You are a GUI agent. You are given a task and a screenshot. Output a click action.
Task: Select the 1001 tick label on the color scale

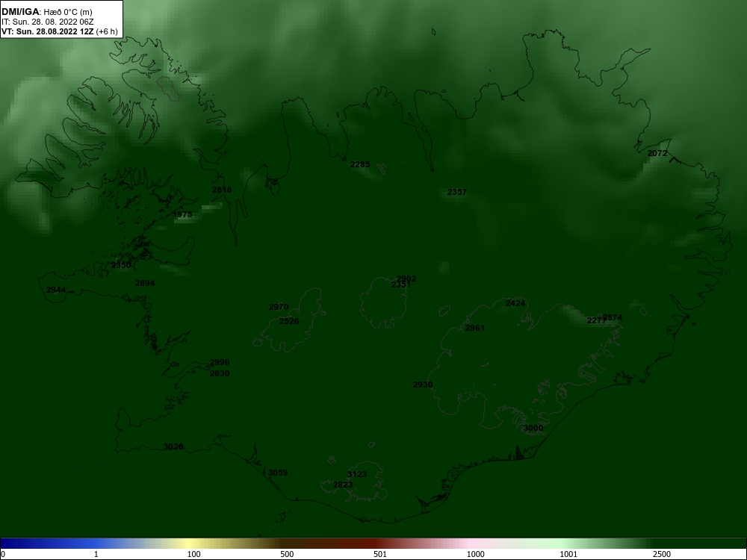click(568, 554)
